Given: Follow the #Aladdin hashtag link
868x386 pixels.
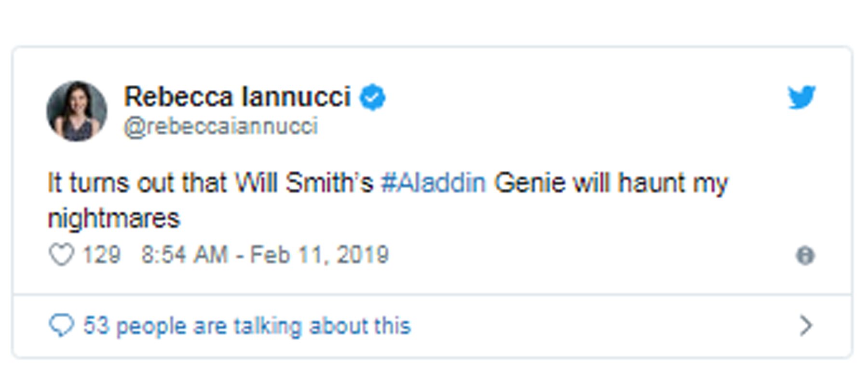Looking at the screenshot, I should (x=433, y=183).
